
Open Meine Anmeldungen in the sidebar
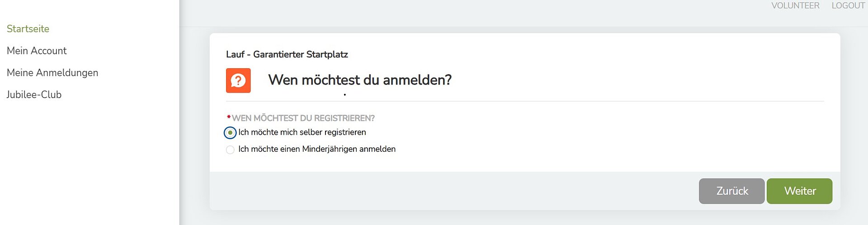coord(52,73)
